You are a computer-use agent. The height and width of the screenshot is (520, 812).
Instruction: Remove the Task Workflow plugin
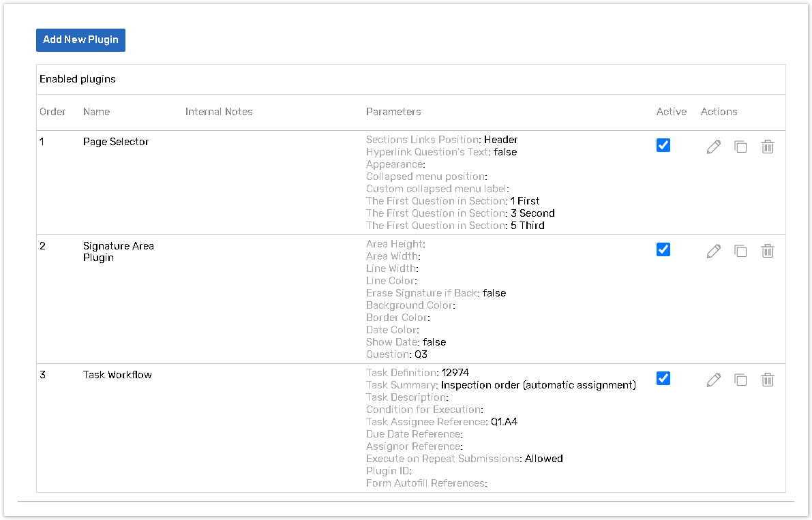[768, 380]
